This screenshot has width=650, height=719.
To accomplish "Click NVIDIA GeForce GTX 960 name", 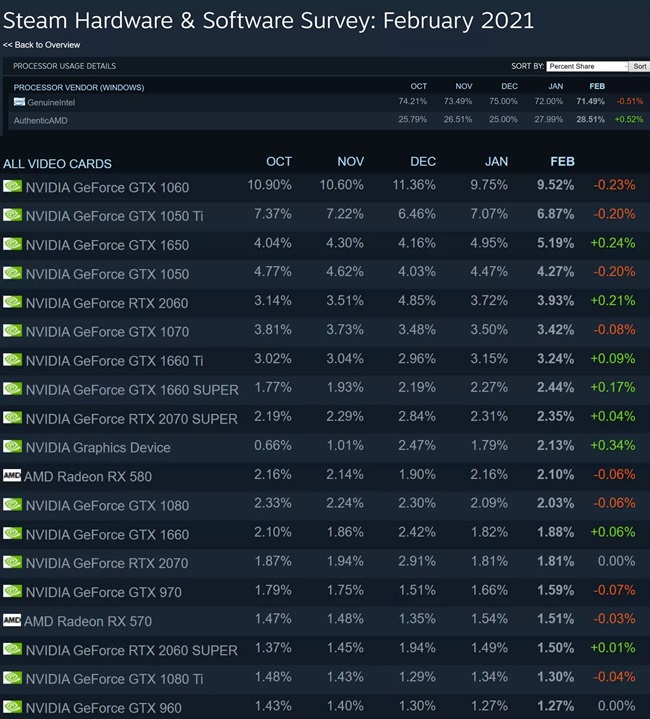I will (x=104, y=708).
